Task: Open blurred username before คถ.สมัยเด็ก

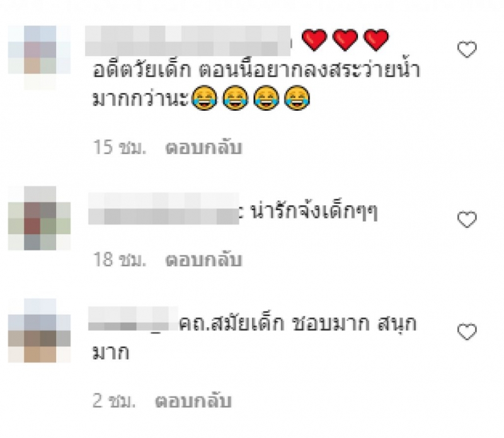Action: click(133, 318)
